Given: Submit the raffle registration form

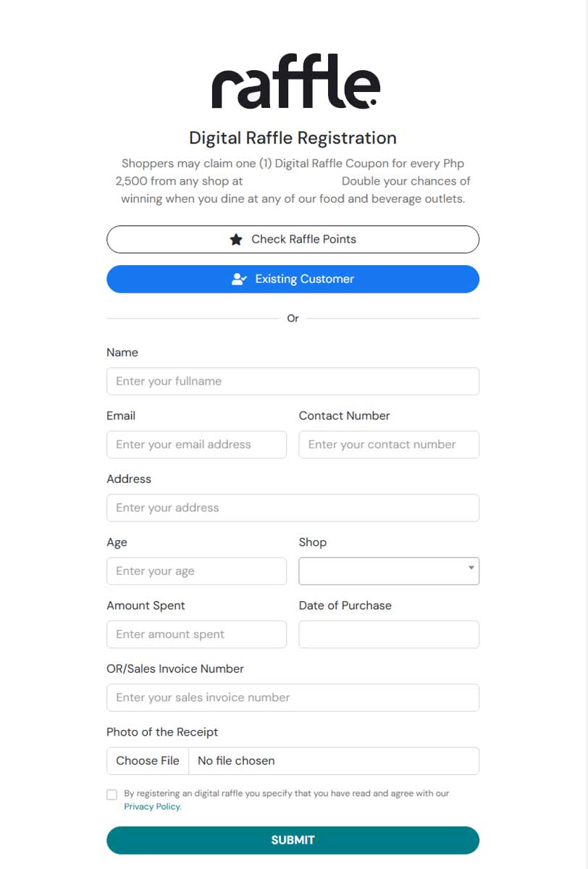Looking at the screenshot, I should pos(293,840).
